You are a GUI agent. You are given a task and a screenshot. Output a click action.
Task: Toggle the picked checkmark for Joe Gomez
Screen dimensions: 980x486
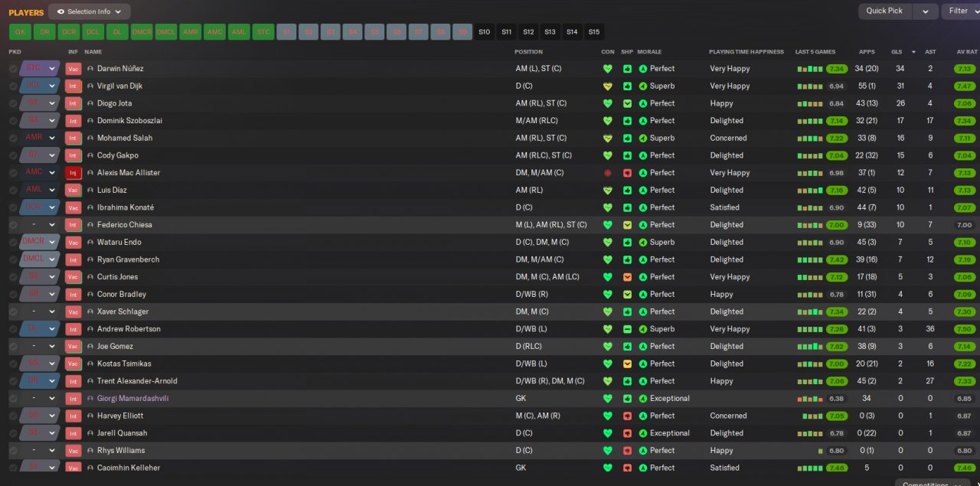(x=13, y=347)
